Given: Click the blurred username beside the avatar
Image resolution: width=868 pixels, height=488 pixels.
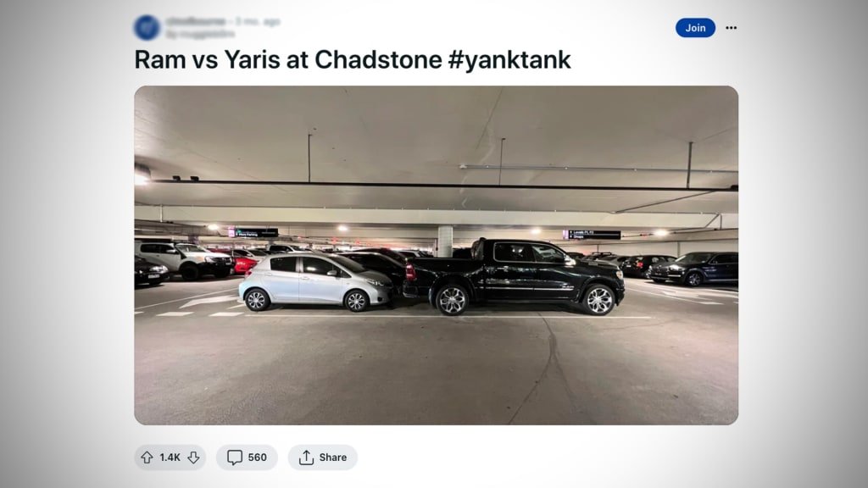Looking at the screenshot, I should tap(196, 21).
